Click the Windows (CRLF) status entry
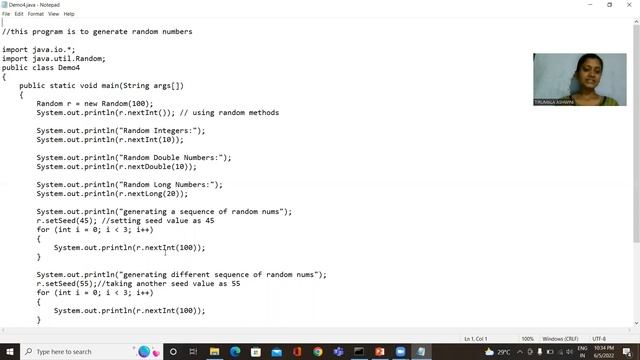Screen dimensions: 640x360 click(560, 339)
